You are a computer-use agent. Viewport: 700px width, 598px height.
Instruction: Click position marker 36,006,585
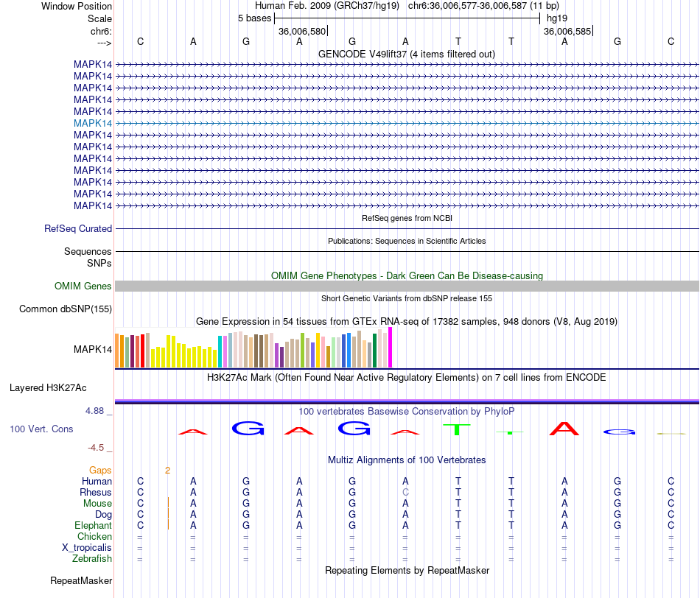(x=567, y=31)
